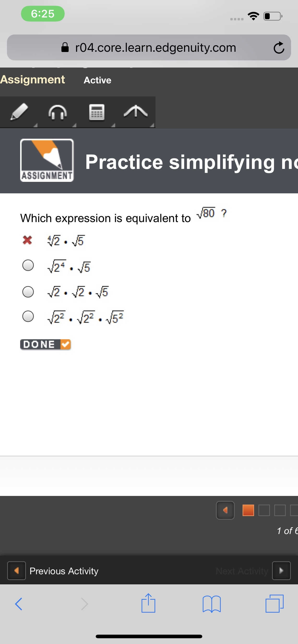Tap the Safari reload page icon
The width and height of the screenshot is (298, 644).
point(279,47)
